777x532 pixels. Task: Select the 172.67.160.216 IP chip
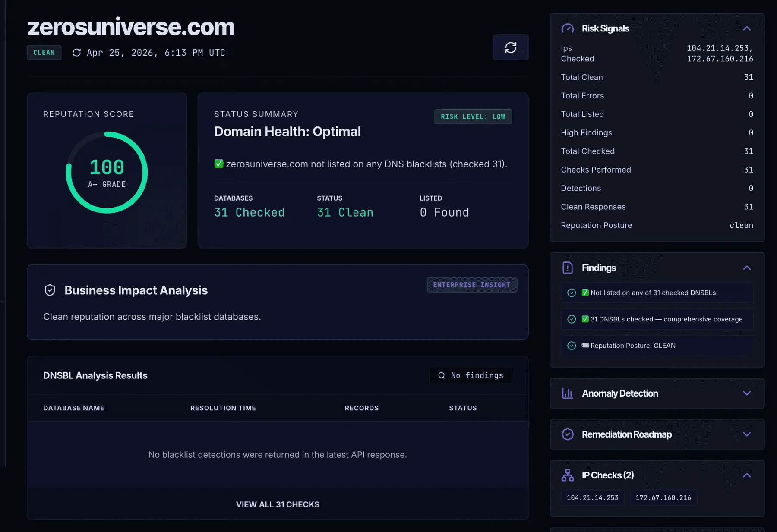[663, 498]
